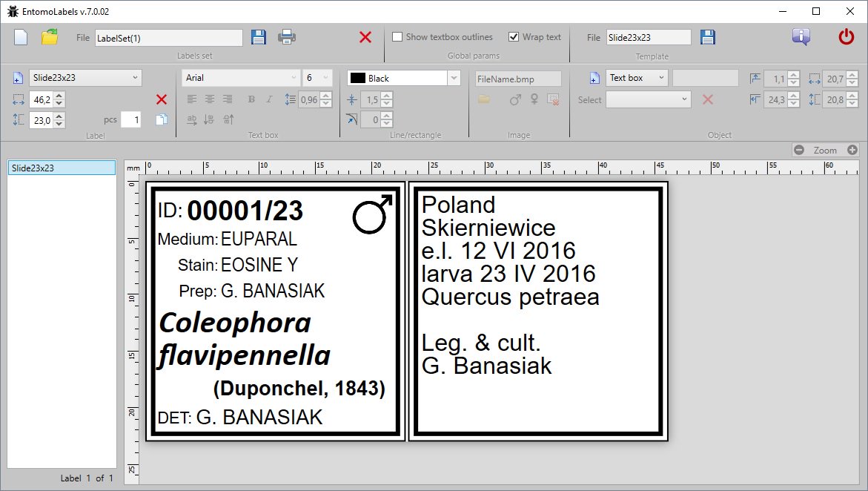Open the program info dialog
The height and width of the screenshot is (491, 868).
click(x=801, y=37)
